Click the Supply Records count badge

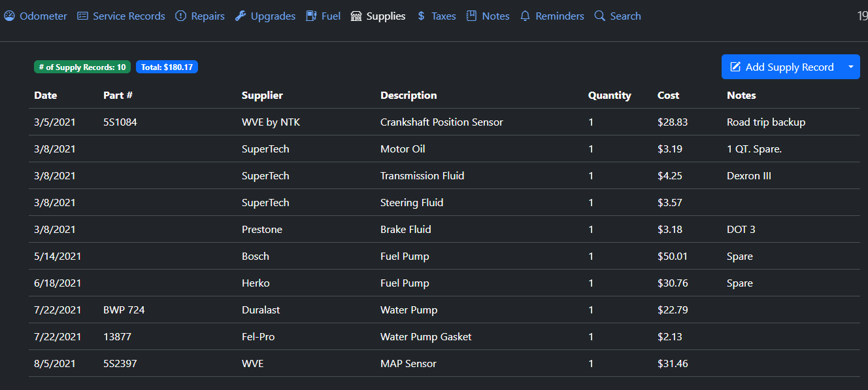pyautogui.click(x=82, y=67)
